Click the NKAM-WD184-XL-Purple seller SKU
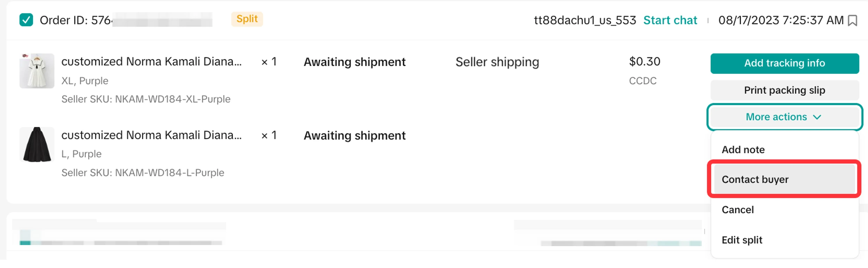The image size is (868, 268). pos(172,99)
